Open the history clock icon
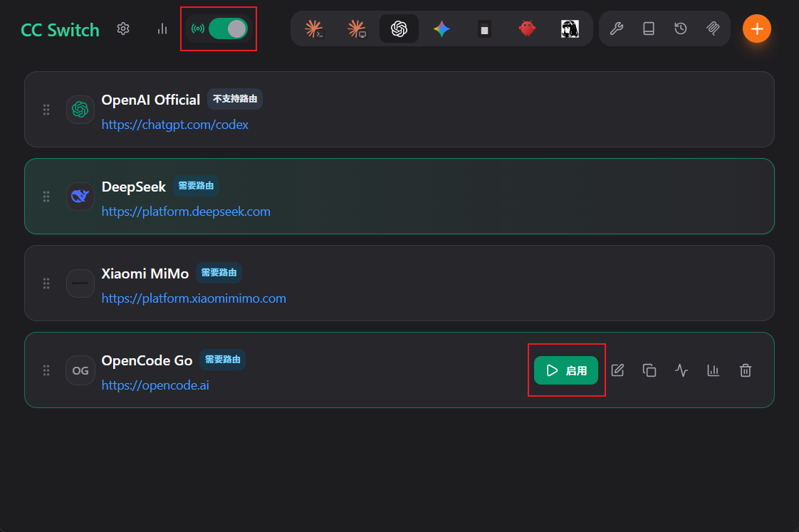799x532 pixels. (x=681, y=28)
